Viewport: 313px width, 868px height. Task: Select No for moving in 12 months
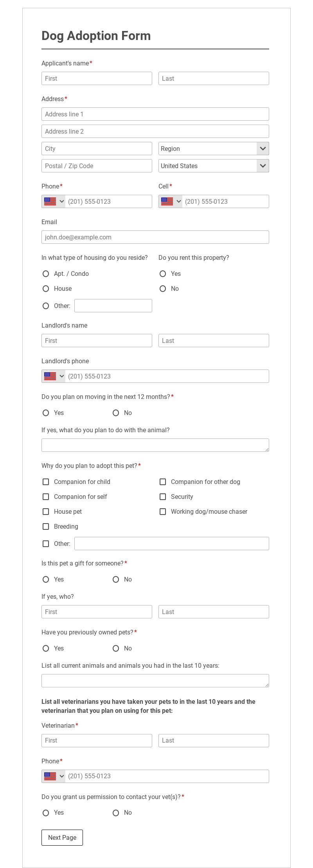116,413
